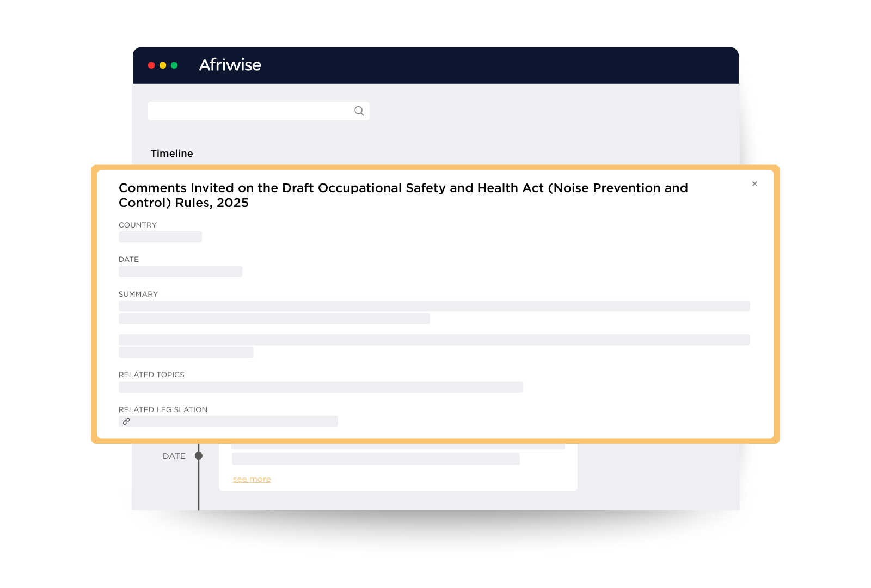Close the draft rules detail popup

(x=755, y=184)
